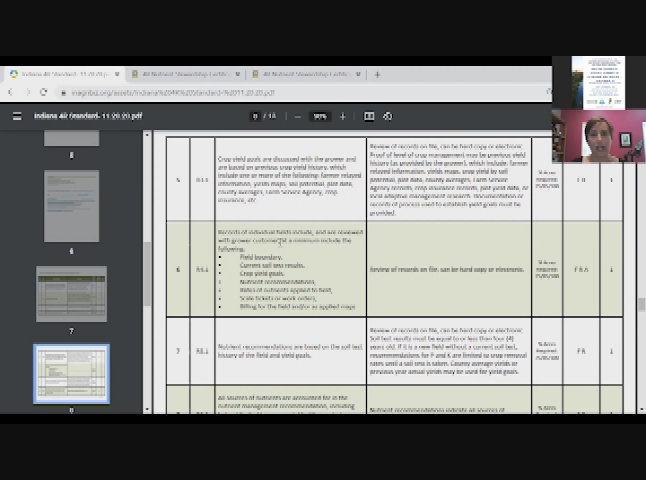The width and height of the screenshot is (646, 480).
Task: Click the presenter webcam video
Action: coord(598,135)
